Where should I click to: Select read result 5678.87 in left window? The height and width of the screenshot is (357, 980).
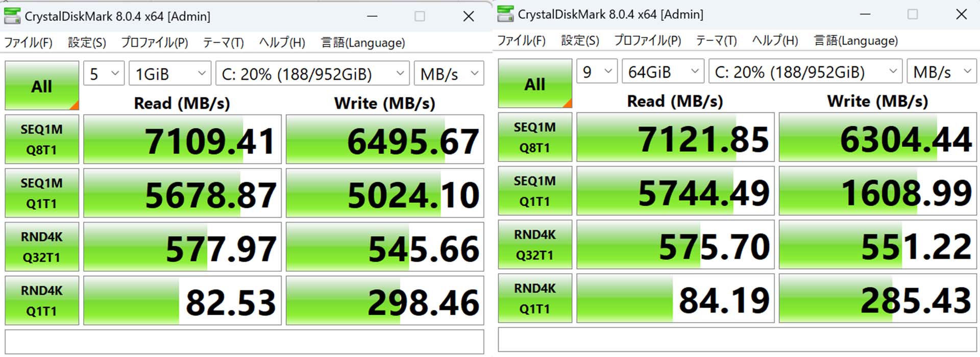[x=182, y=193]
